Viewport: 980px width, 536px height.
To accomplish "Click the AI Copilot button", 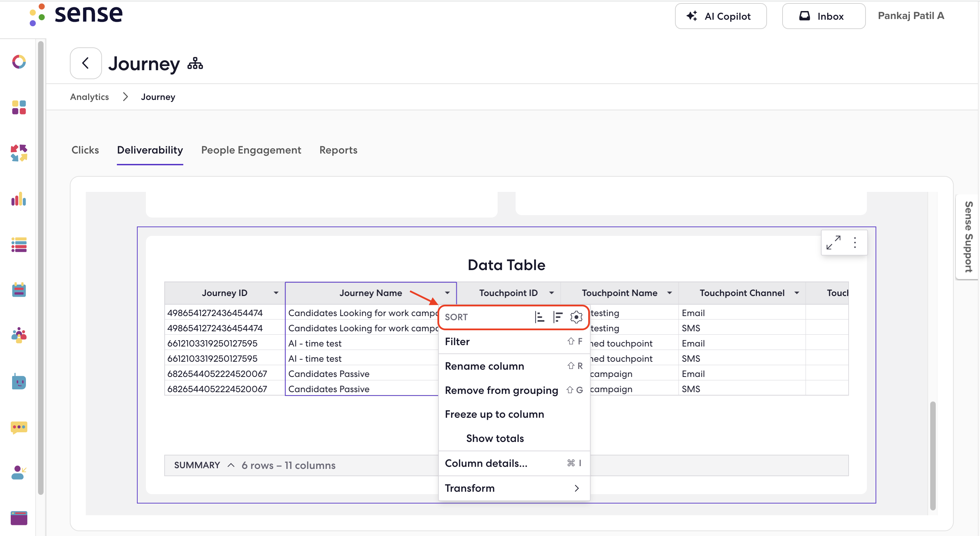I will 721,16.
